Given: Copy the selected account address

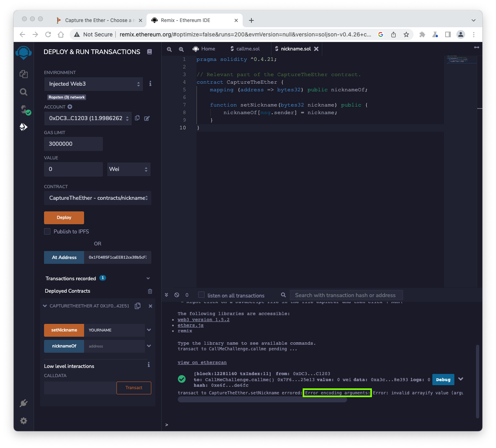Looking at the screenshot, I should (137, 118).
